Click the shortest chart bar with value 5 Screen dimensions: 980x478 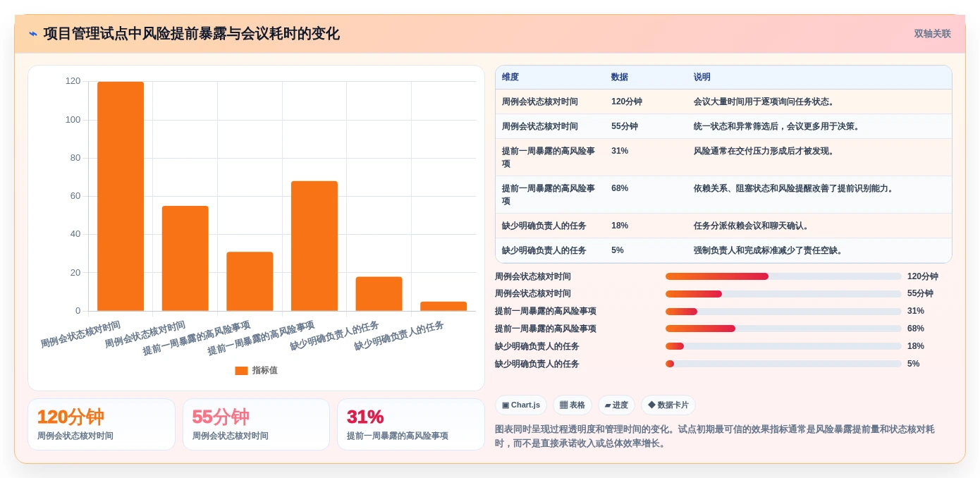(443, 306)
